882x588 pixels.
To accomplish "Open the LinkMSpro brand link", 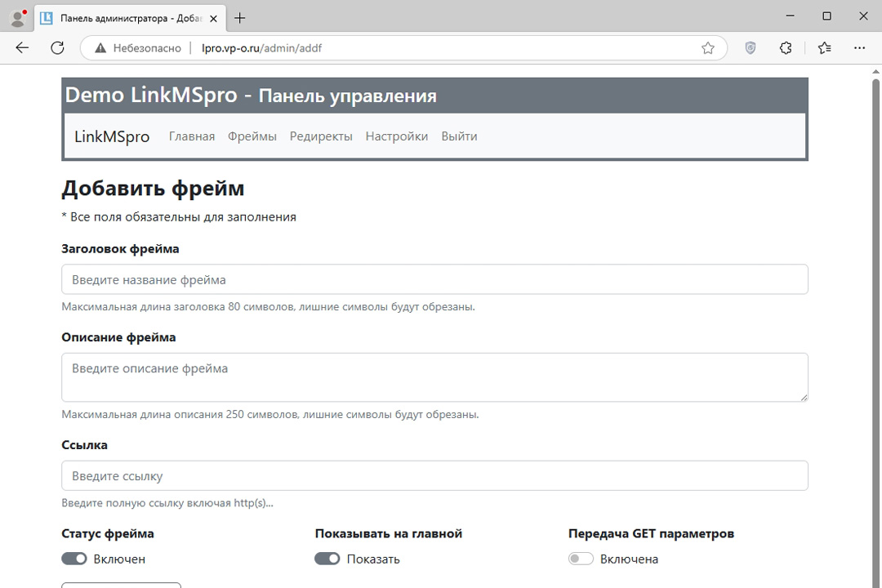I will (x=112, y=136).
